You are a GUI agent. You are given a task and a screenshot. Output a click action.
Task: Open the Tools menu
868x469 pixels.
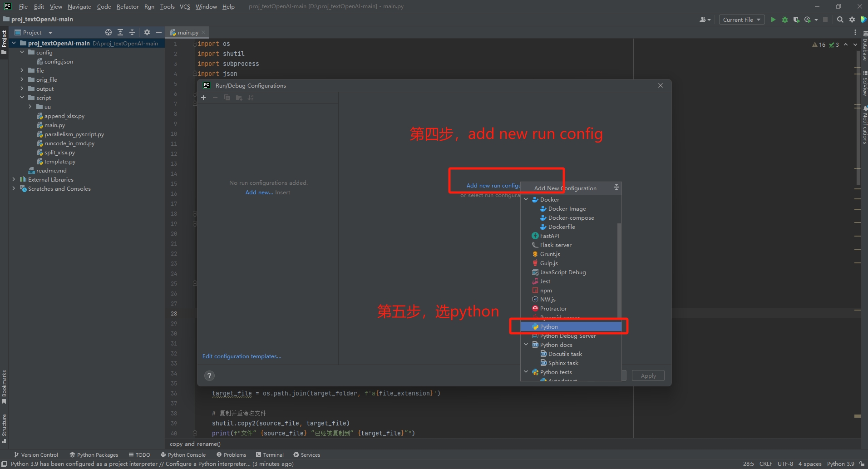pyautogui.click(x=167, y=6)
